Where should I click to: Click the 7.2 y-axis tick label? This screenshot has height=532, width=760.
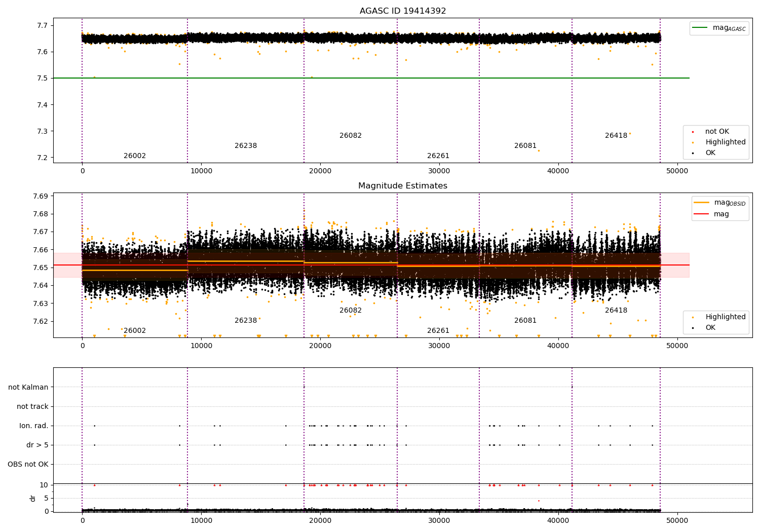point(42,158)
